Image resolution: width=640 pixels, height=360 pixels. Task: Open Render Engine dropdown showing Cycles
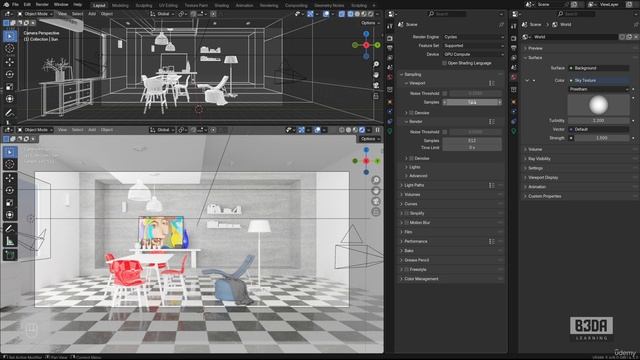tap(473, 37)
